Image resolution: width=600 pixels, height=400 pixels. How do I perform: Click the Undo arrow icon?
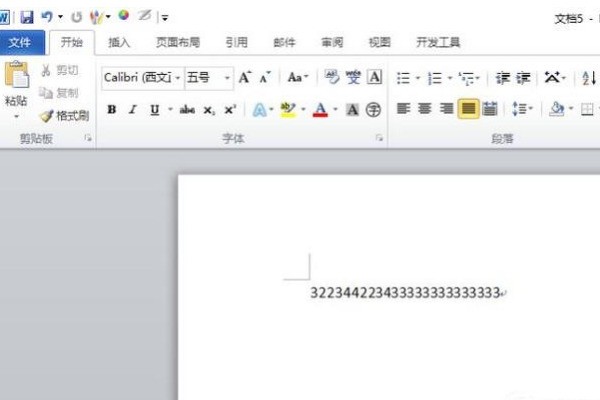pyautogui.click(x=46, y=16)
